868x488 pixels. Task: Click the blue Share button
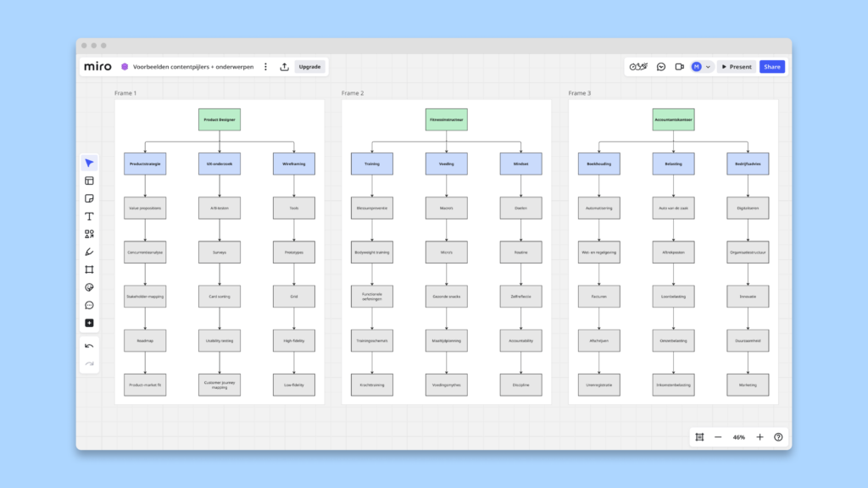[771, 67]
